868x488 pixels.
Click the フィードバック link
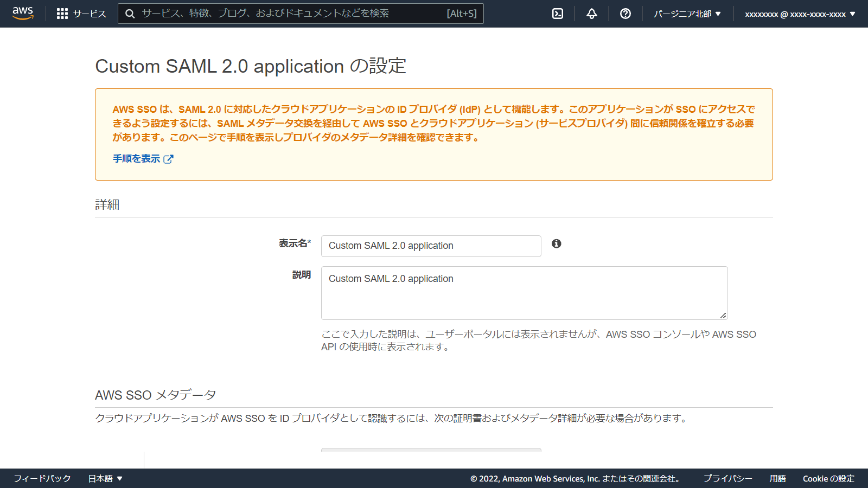[42, 478]
